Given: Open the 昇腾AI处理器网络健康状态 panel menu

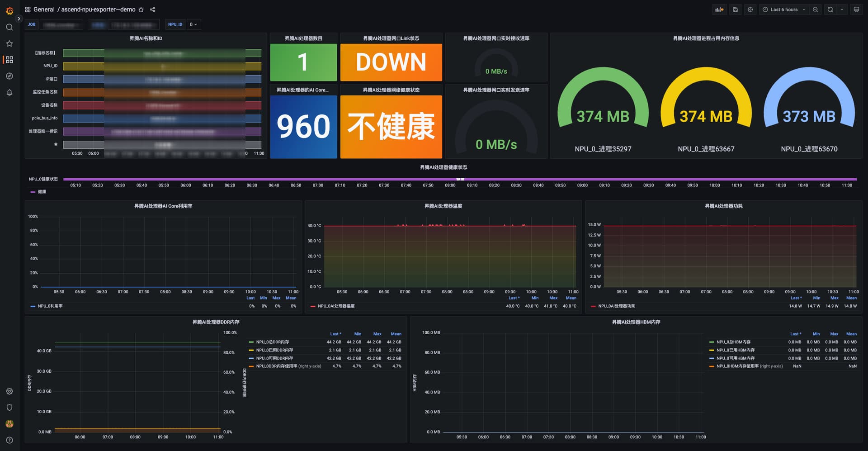Looking at the screenshot, I should point(391,90).
